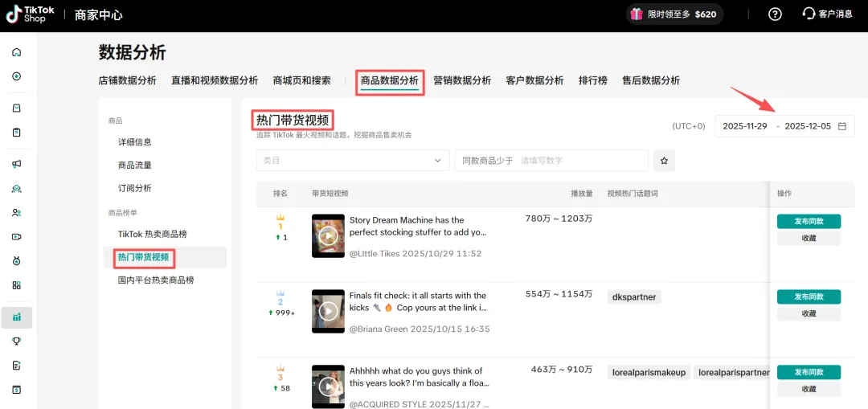Click 发布同款 for Story Dream Machine video
The width and height of the screenshot is (868, 409).
[809, 222]
